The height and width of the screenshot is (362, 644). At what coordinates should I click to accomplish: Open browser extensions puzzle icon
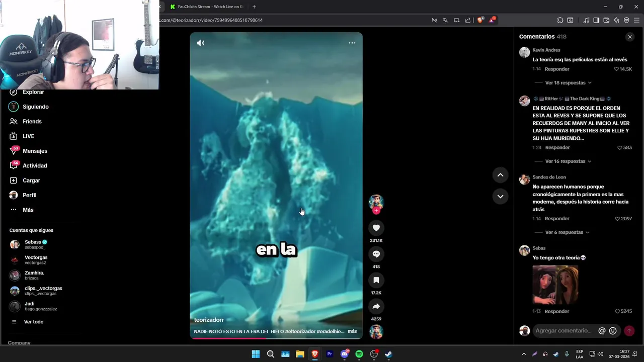click(x=560, y=20)
